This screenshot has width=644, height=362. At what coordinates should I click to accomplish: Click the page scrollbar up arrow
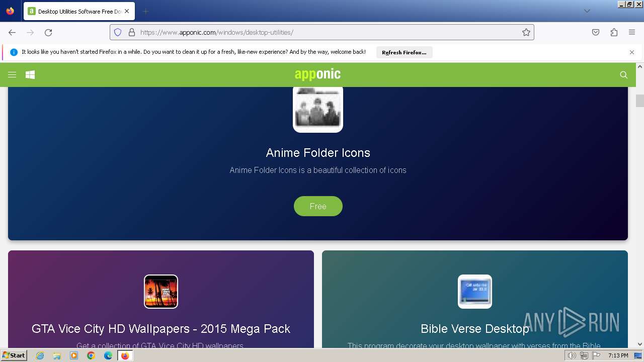[x=640, y=66]
